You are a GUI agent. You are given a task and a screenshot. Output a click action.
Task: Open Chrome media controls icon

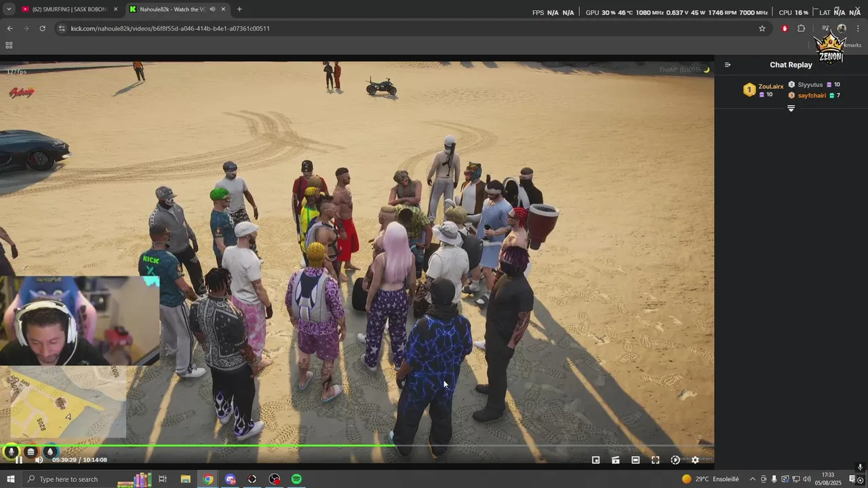(825, 28)
